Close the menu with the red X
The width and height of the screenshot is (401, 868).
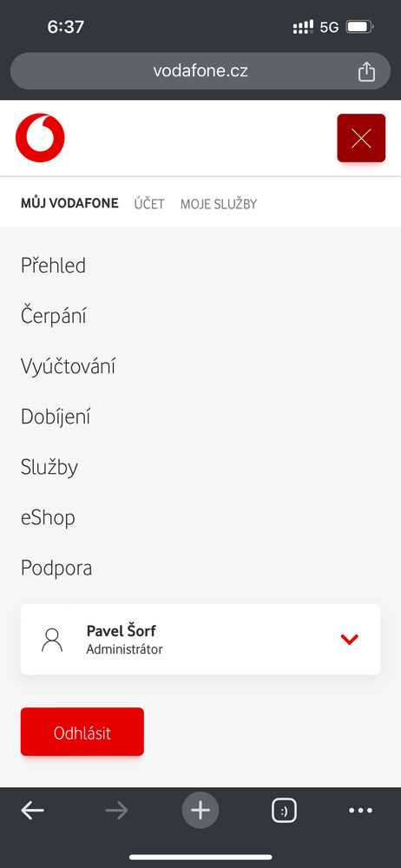click(361, 138)
